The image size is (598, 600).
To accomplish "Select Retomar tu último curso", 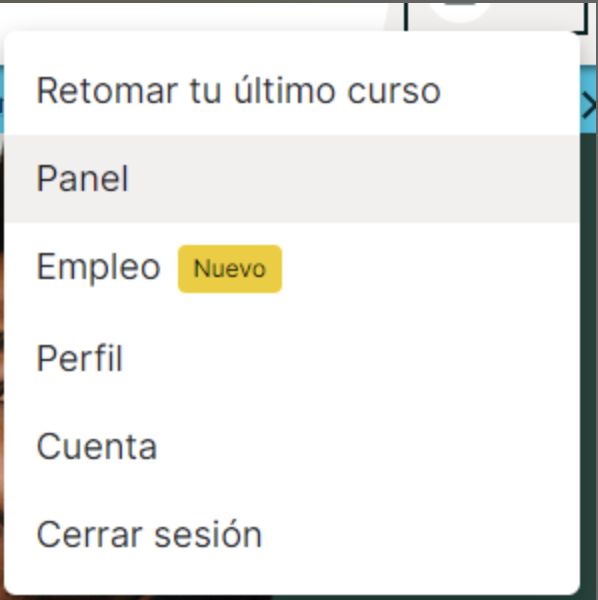I will (x=292, y=91).
